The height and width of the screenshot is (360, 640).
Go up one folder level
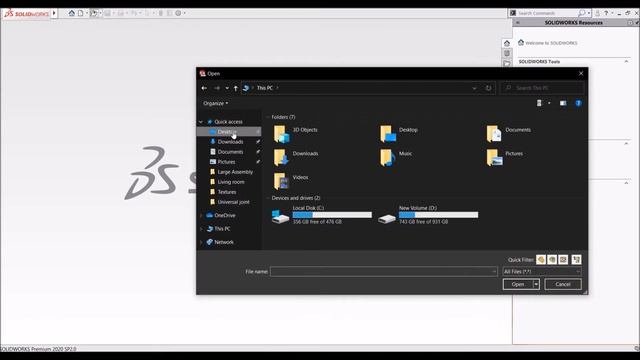click(x=236, y=88)
